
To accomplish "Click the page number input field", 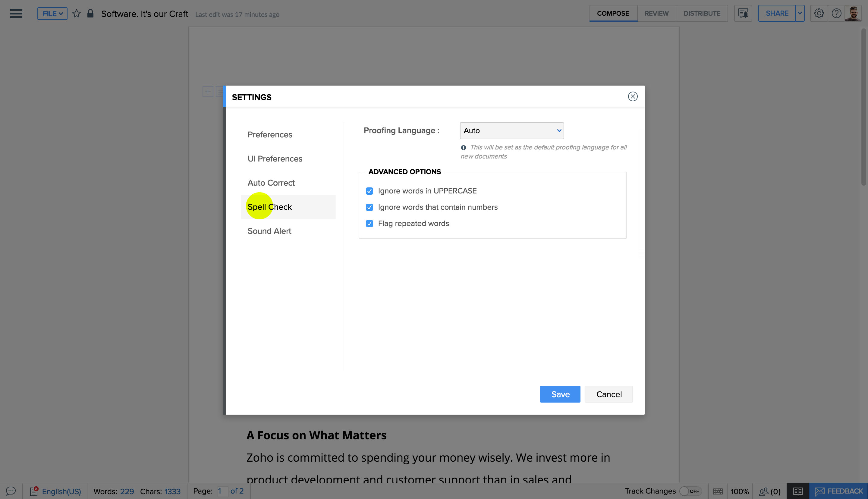I will pyautogui.click(x=222, y=491).
